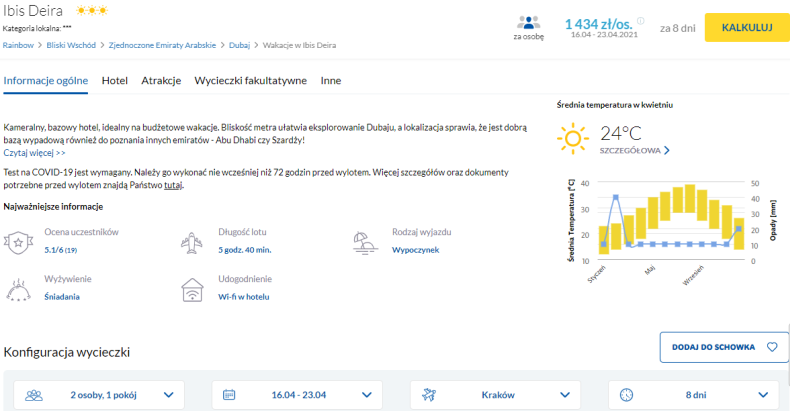
Task: Click the sun weather icon
Action: point(573,138)
